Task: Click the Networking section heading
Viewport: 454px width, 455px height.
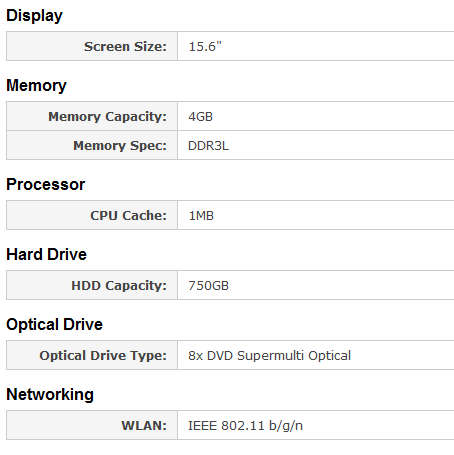Action: coord(50,394)
